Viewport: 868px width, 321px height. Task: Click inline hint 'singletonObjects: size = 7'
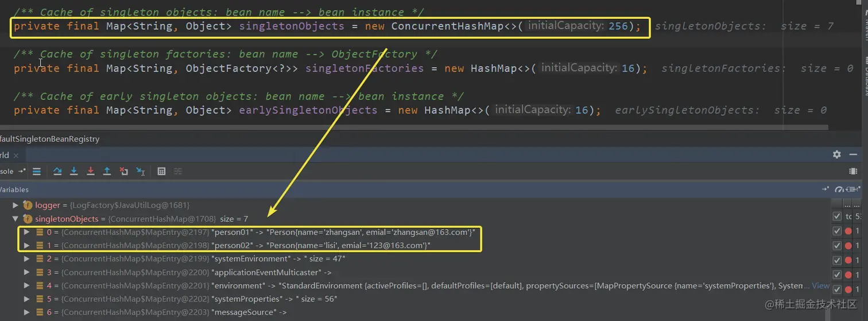pyautogui.click(x=744, y=26)
